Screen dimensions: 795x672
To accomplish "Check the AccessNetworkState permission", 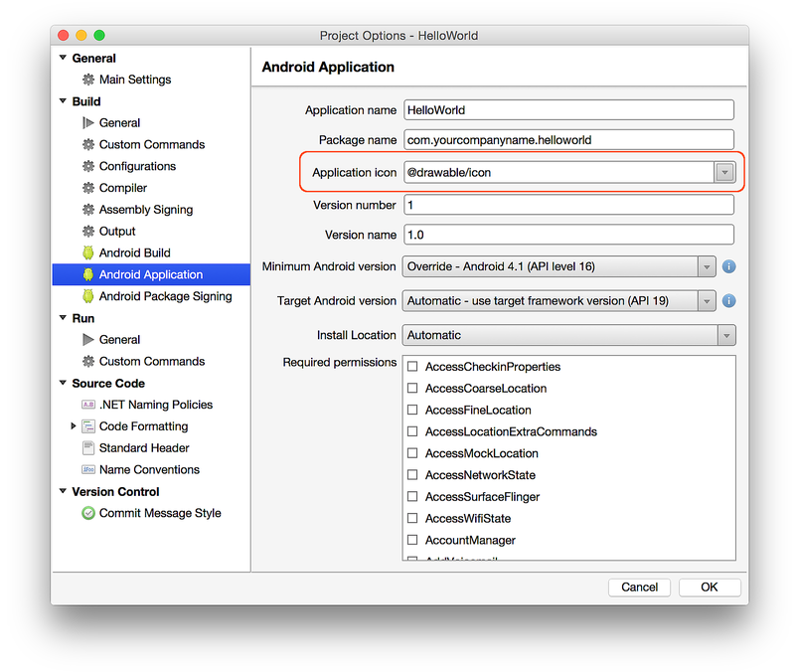I will pyautogui.click(x=413, y=474).
